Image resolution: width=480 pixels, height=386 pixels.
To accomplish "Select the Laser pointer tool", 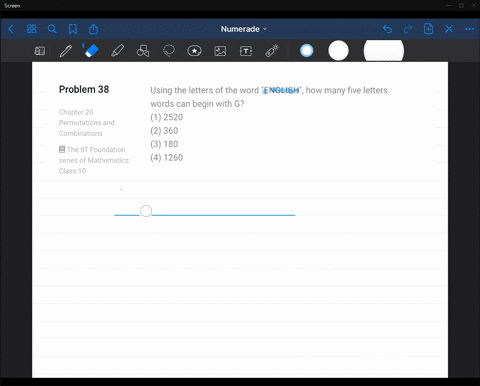I will pyautogui.click(x=272, y=51).
